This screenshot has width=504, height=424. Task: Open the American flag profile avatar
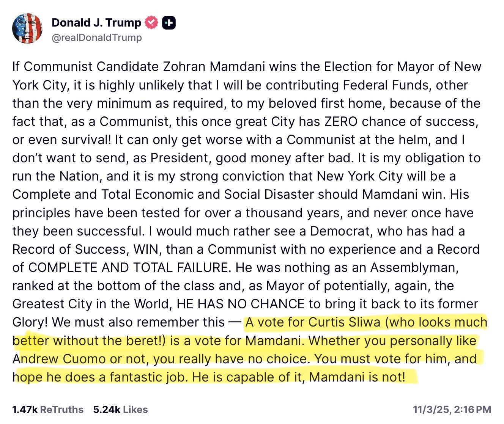point(27,28)
